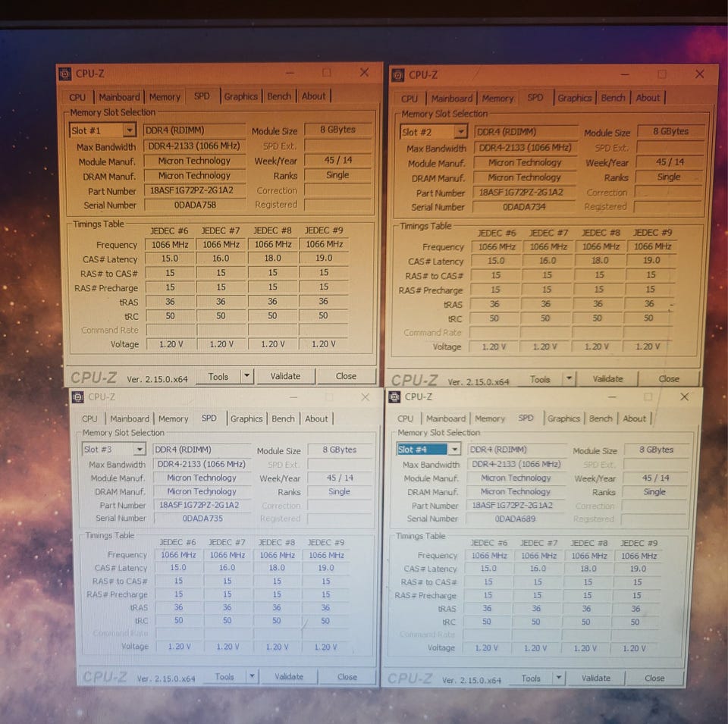
Task: Click serial number field 0DADA735
Action: (x=202, y=518)
